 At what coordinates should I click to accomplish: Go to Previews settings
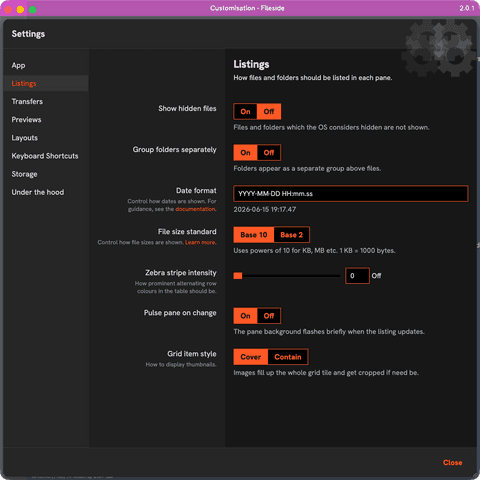(x=26, y=120)
